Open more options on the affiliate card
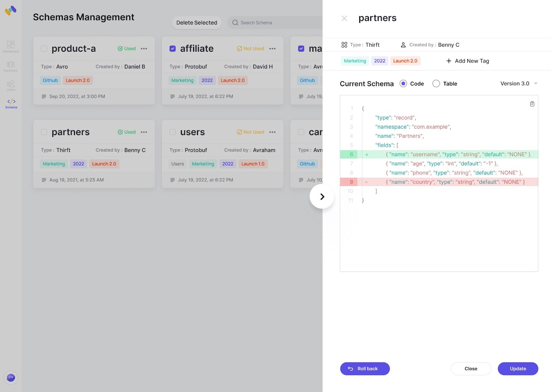The image size is (551, 392). click(x=272, y=49)
